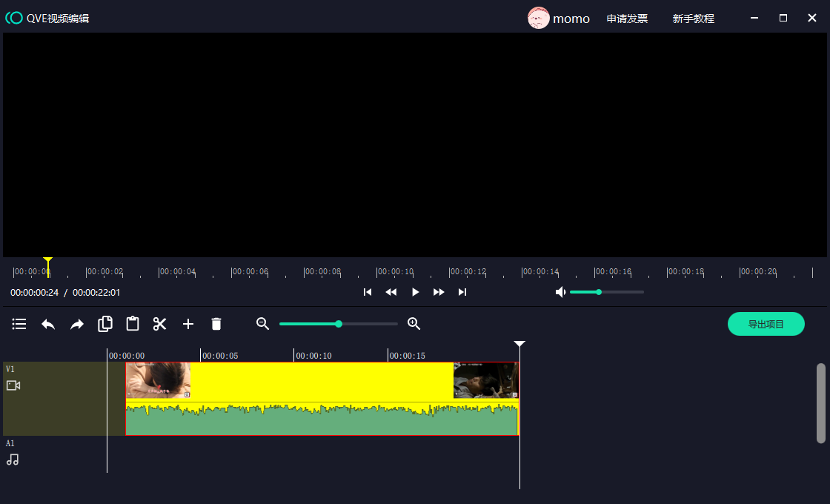This screenshot has height=504, width=830.
Task: Click the 导出项目 export button
Action: tap(766, 324)
